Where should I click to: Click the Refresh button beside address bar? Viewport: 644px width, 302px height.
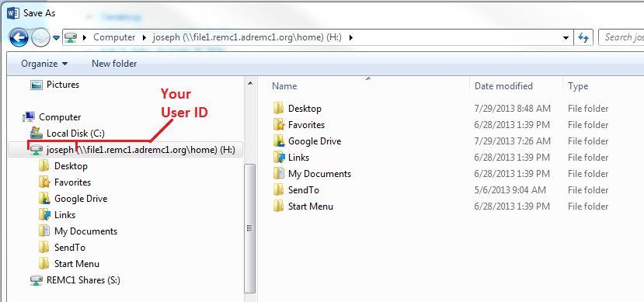pos(583,38)
